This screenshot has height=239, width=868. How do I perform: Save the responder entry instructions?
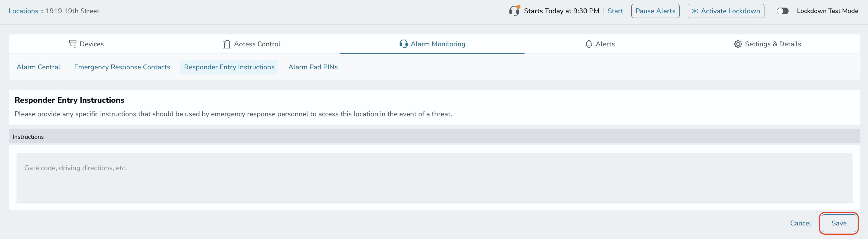click(x=839, y=223)
